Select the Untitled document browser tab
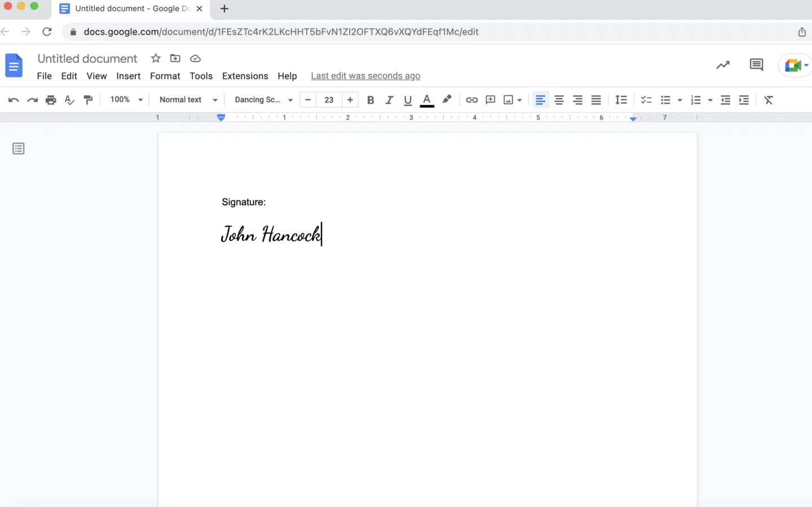The image size is (812, 507). (131, 8)
